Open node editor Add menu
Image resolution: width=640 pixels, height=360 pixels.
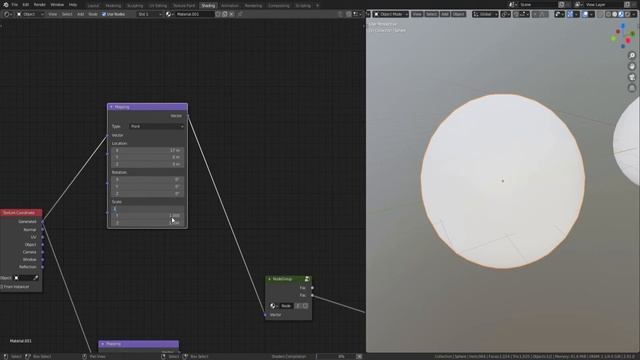click(x=80, y=14)
